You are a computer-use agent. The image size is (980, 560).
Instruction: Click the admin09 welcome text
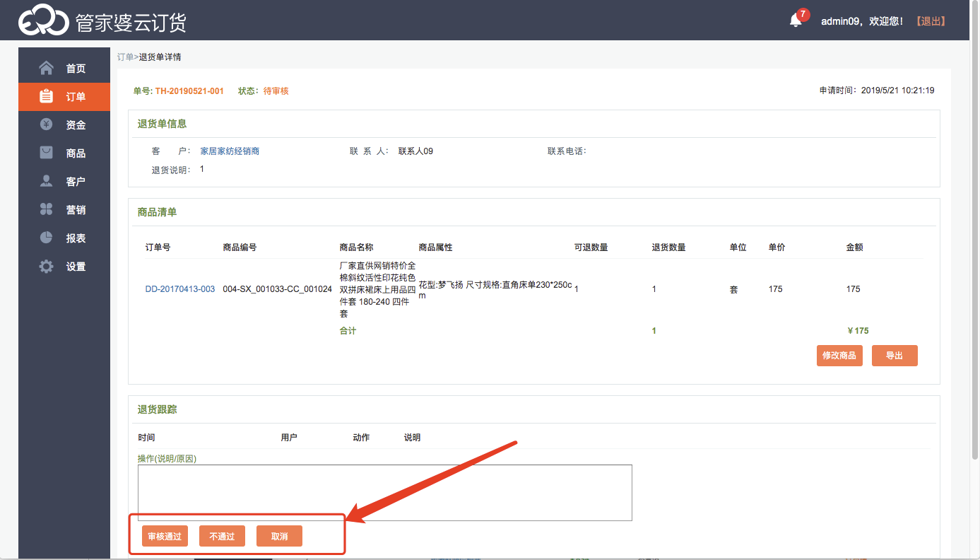[x=862, y=21]
